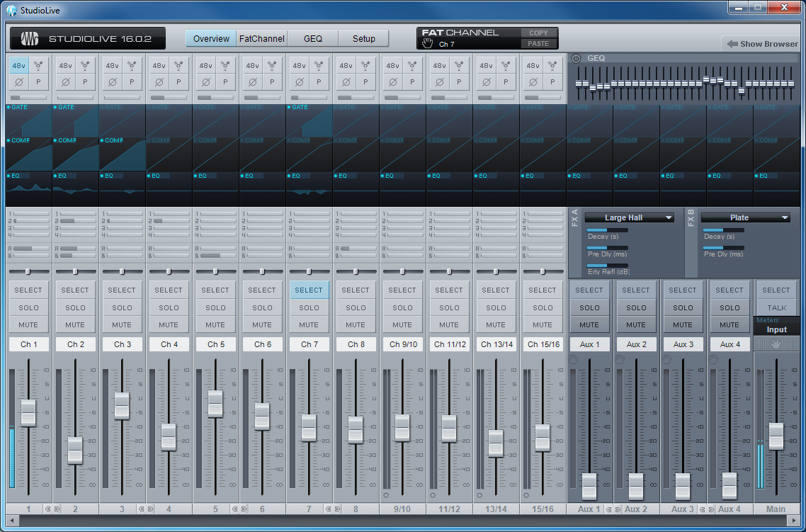Toggle FireWire return on channel 4
The width and height of the screenshot is (806, 532).
[179, 65]
